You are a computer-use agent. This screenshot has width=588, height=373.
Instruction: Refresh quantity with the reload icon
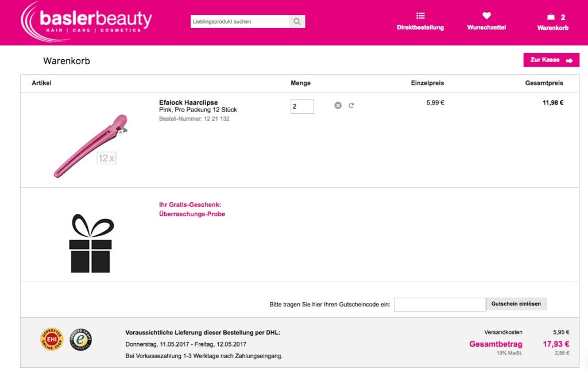(351, 106)
